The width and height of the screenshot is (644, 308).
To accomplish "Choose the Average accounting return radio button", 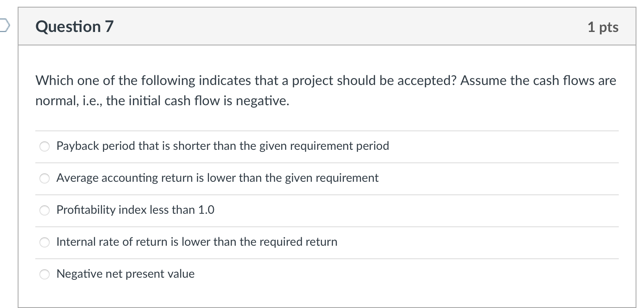I will (x=45, y=178).
